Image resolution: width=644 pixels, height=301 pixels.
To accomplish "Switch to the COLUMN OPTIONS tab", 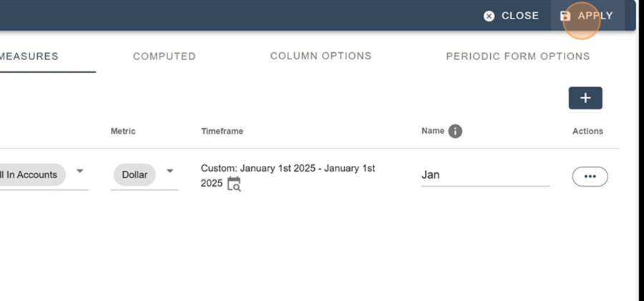I will point(321,56).
